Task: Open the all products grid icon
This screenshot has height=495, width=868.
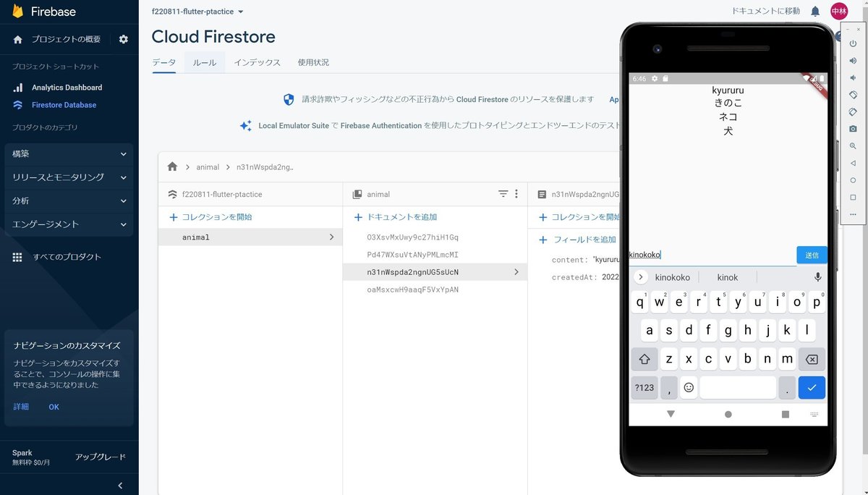Action: (x=17, y=257)
